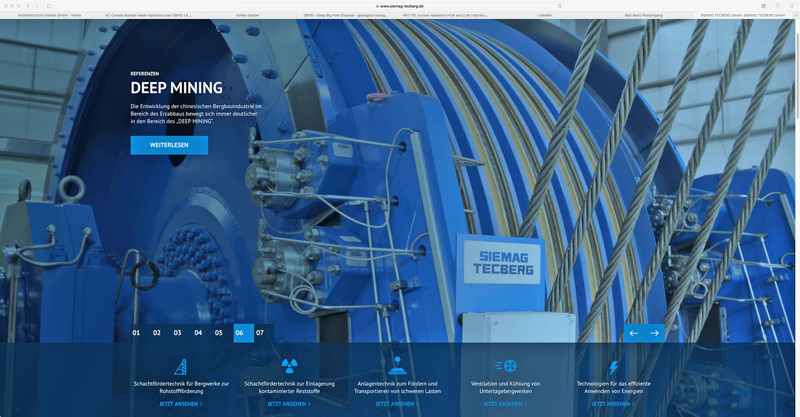800x417 pixels.
Task: Click 'Jetzt ansehen' under Anlagentechnik zum Fördern
Action: click(397, 404)
